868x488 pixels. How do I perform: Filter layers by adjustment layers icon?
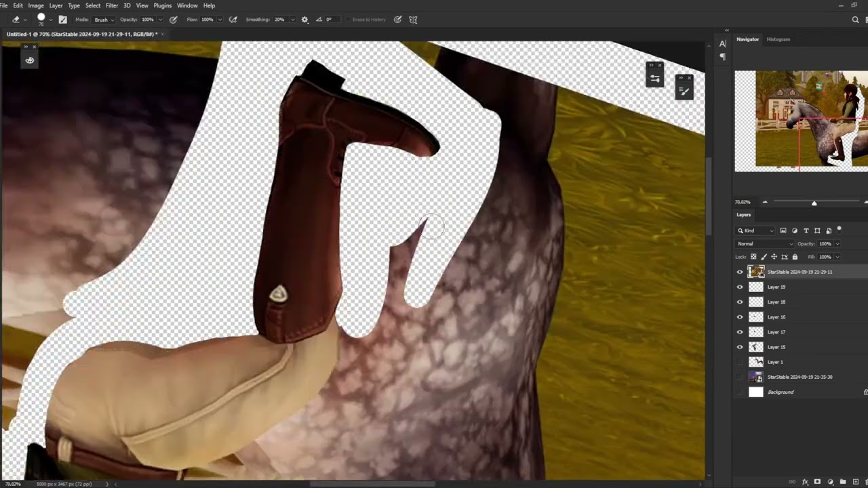[795, 230]
